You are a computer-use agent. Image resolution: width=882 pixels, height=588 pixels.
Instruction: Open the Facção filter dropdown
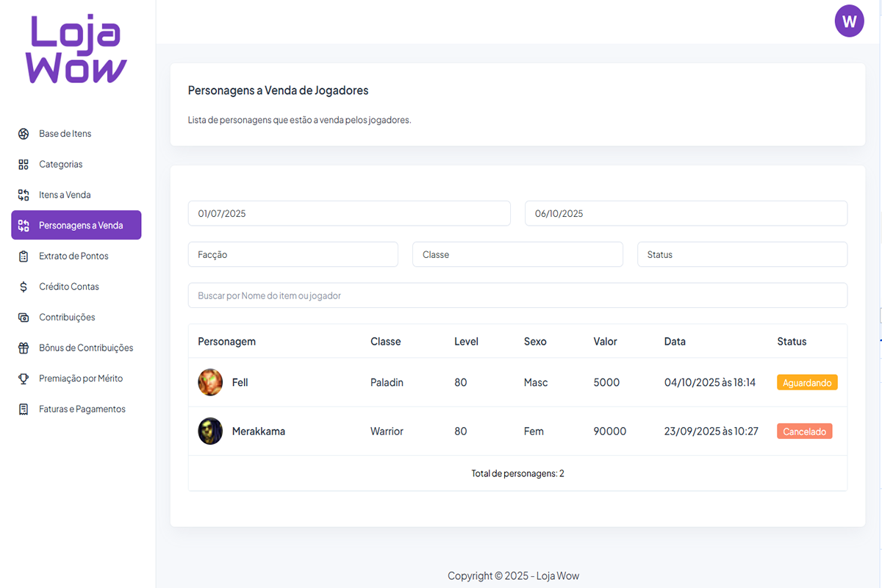[x=293, y=254]
